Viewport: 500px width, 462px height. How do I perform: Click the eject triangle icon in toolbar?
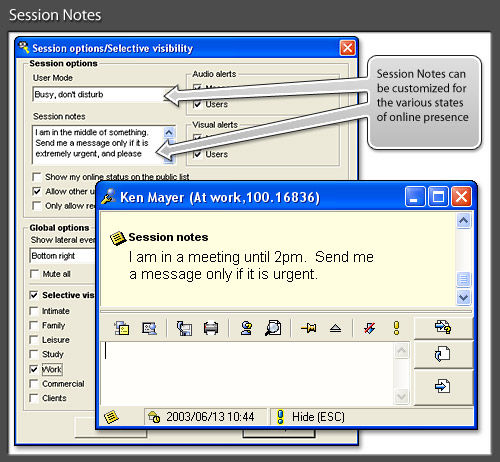click(x=335, y=328)
